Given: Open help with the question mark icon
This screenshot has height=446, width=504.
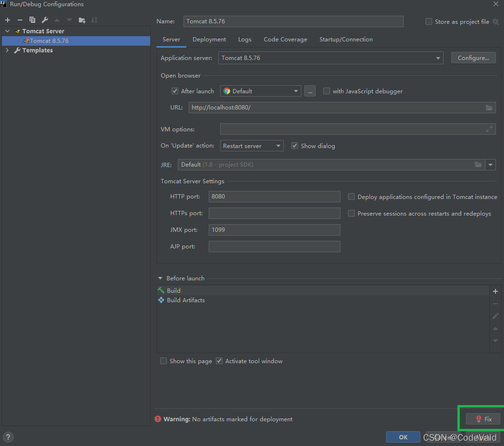Looking at the screenshot, I should click(8, 437).
